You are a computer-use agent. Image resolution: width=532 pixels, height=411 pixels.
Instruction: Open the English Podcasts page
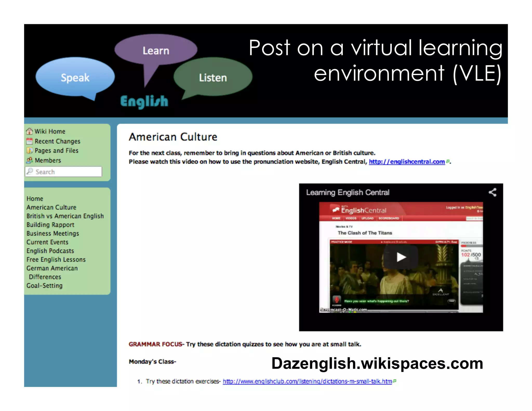[50, 251]
